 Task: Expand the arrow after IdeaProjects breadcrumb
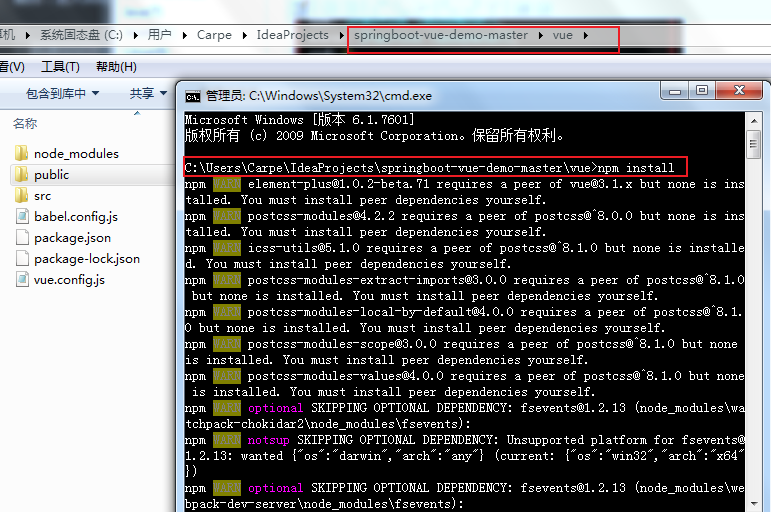click(x=341, y=35)
